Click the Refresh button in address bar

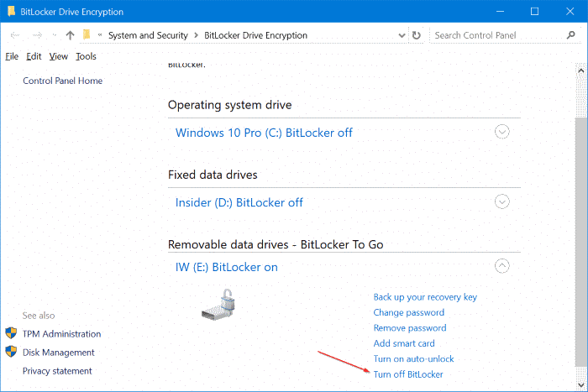[416, 35]
